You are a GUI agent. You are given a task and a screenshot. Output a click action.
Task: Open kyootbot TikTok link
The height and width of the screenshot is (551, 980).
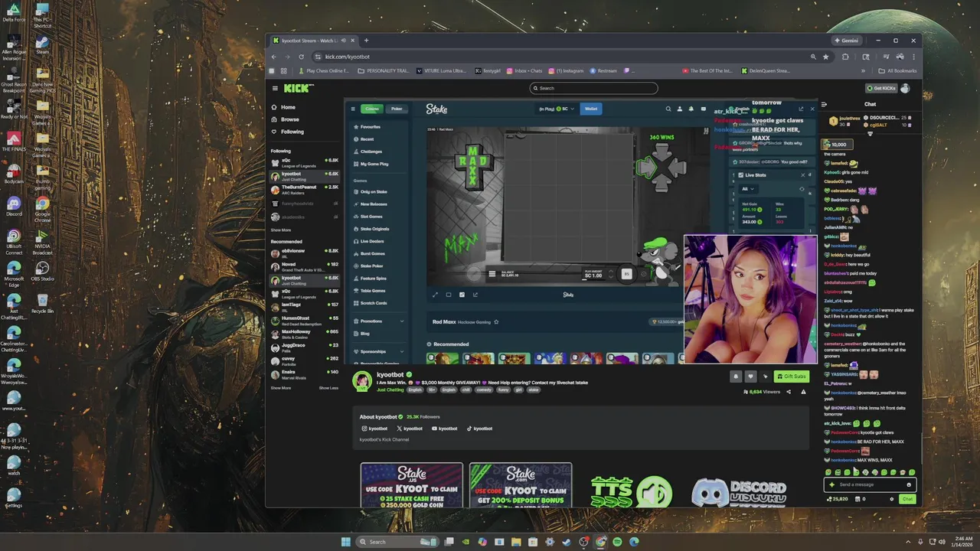coord(479,429)
